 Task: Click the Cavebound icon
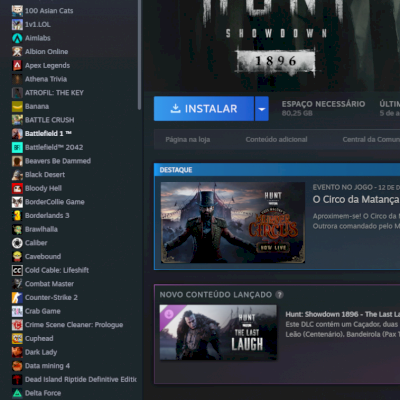pyautogui.click(x=17, y=257)
